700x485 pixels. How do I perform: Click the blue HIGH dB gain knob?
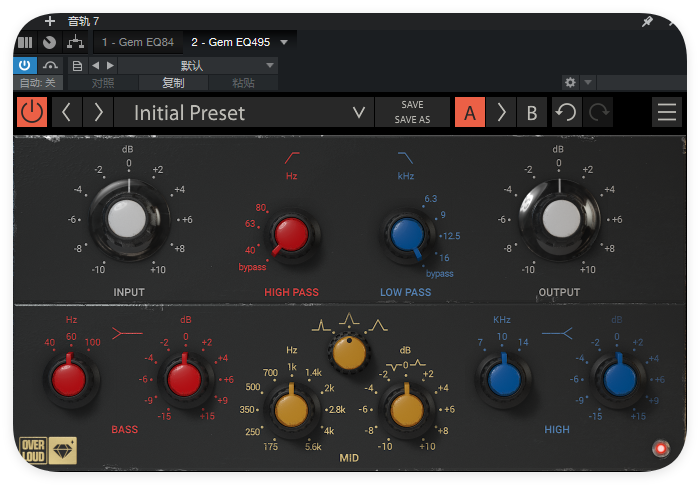coord(620,379)
